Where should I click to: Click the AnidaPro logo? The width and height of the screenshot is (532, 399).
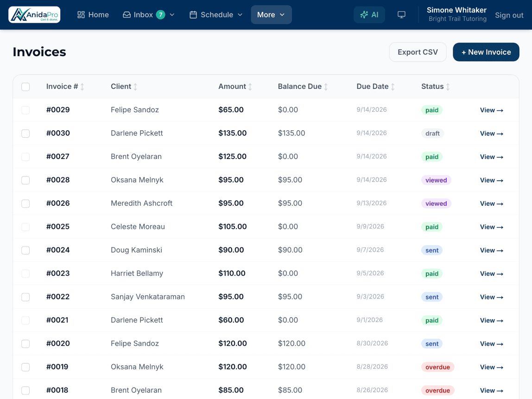coord(34,14)
